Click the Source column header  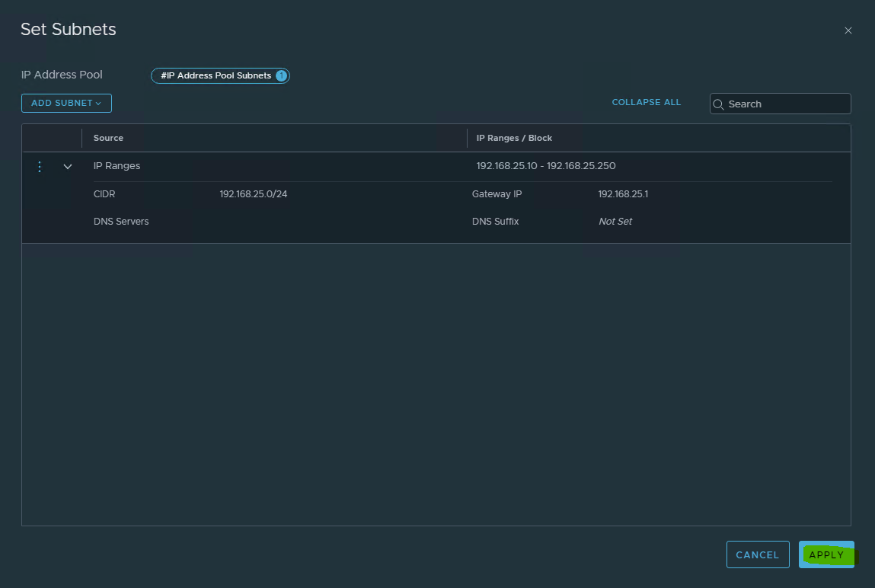tap(108, 138)
